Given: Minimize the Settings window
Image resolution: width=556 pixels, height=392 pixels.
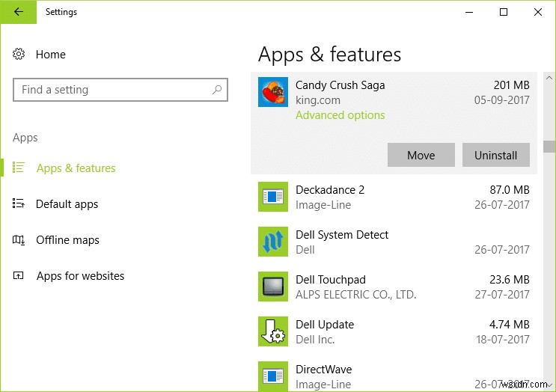Looking at the screenshot, I should 469,12.
